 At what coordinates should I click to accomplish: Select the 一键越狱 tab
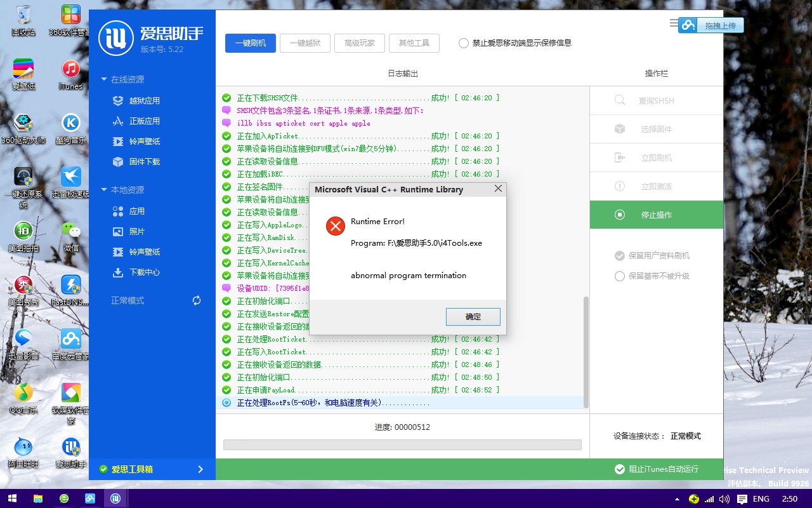[x=305, y=43]
